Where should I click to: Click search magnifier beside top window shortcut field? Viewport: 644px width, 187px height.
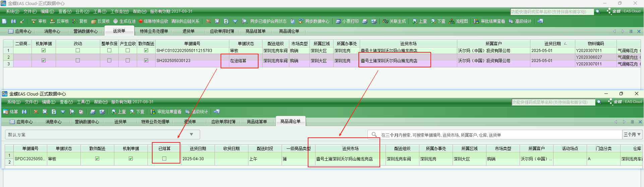[598, 11]
